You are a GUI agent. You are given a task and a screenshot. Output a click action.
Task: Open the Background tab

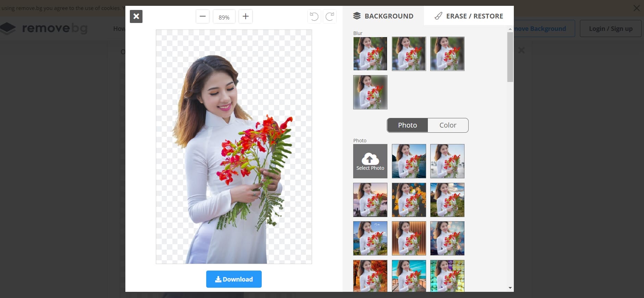pos(383,16)
